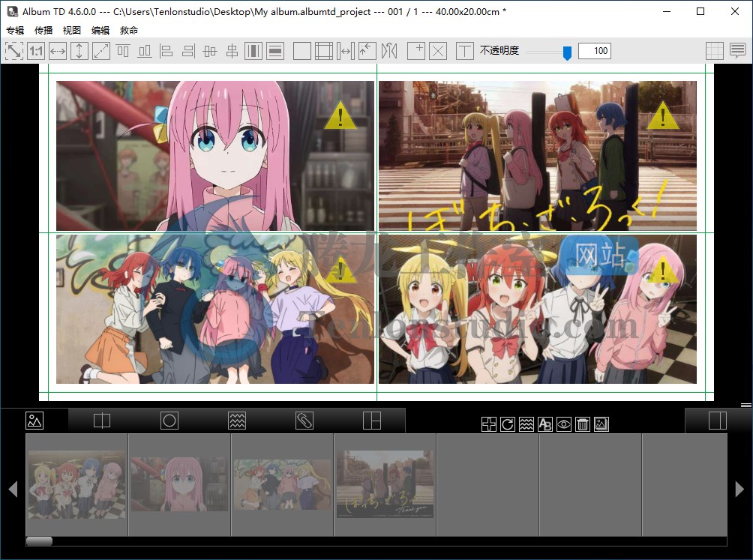
Task: Click the fit width horizontal arrows icon
Action: (x=58, y=51)
